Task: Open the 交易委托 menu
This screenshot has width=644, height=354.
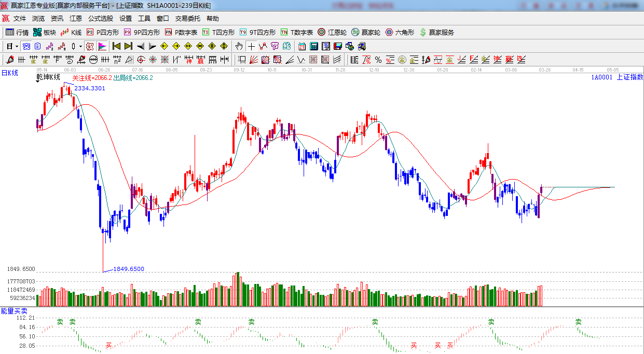Action: (187, 18)
